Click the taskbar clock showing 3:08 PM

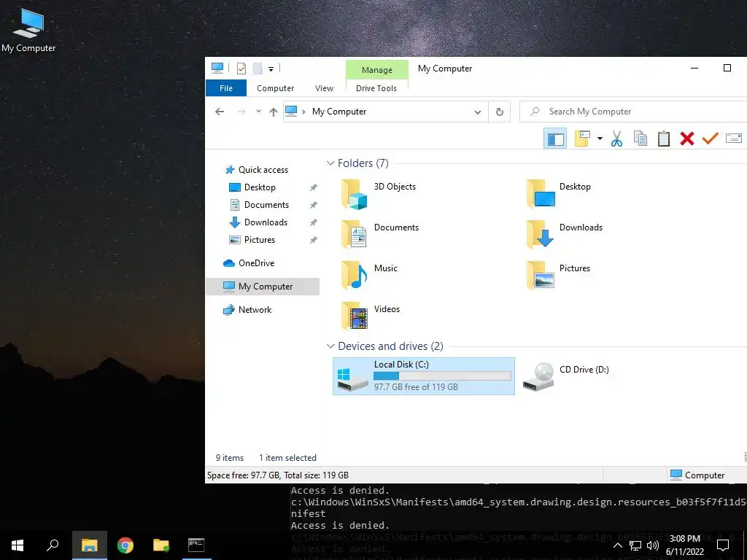tap(684, 545)
